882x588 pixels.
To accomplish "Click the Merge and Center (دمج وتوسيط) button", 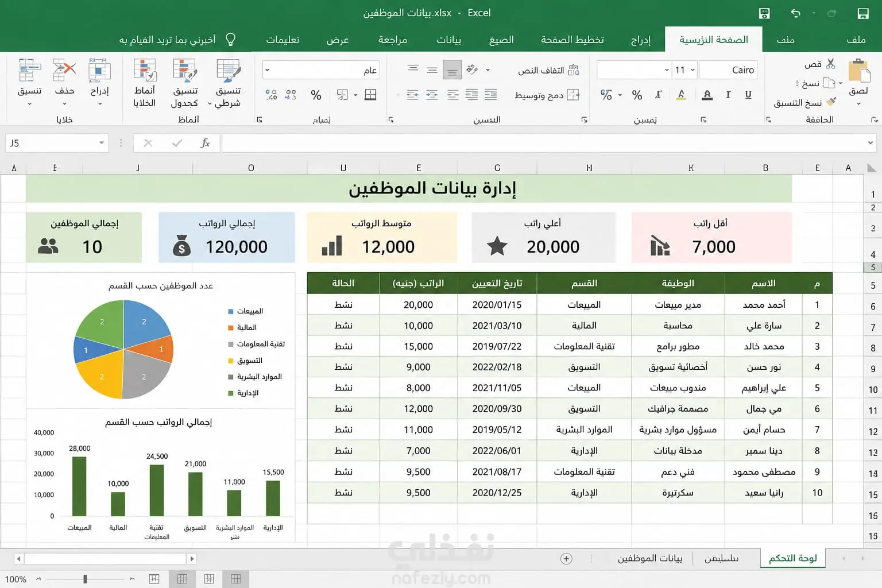I will pyautogui.click(x=547, y=95).
